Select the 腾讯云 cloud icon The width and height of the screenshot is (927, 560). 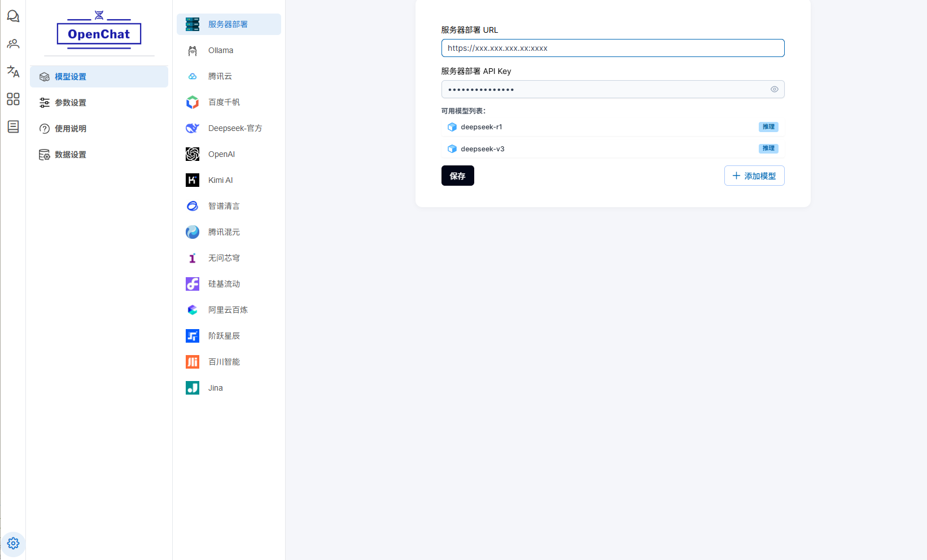pyautogui.click(x=193, y=76)
